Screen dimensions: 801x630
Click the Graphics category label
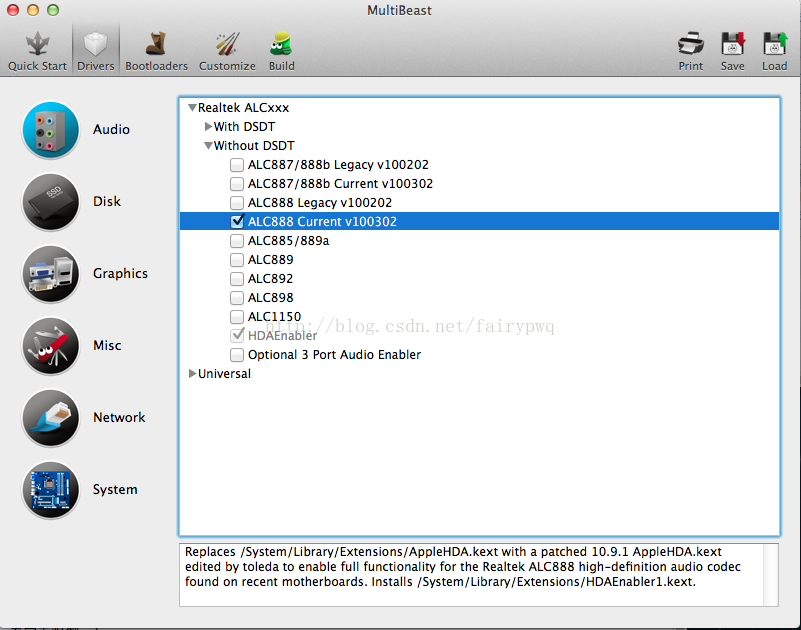[x=120, y=273]
